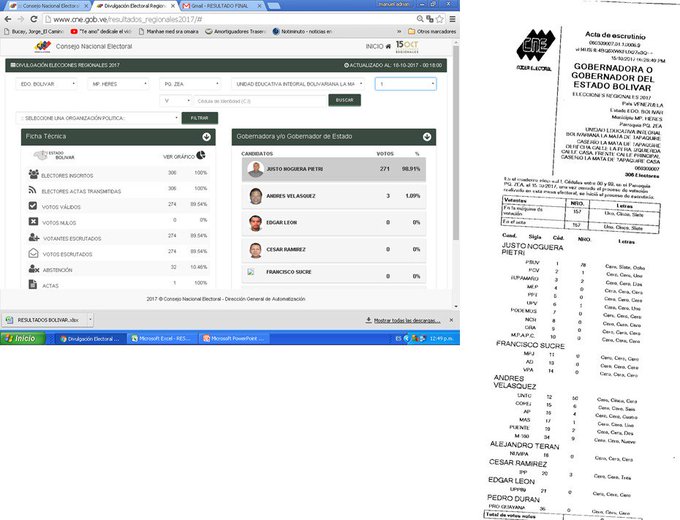Go back with the browser back arrow
The height and width of the screenshot is (520, 680).
point(8,19)
